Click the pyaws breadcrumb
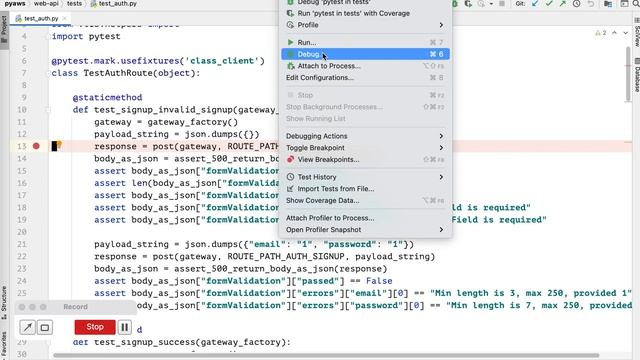The width and height of the screenshot is (640, 360). pyautogui.click(x=15, y=4)
